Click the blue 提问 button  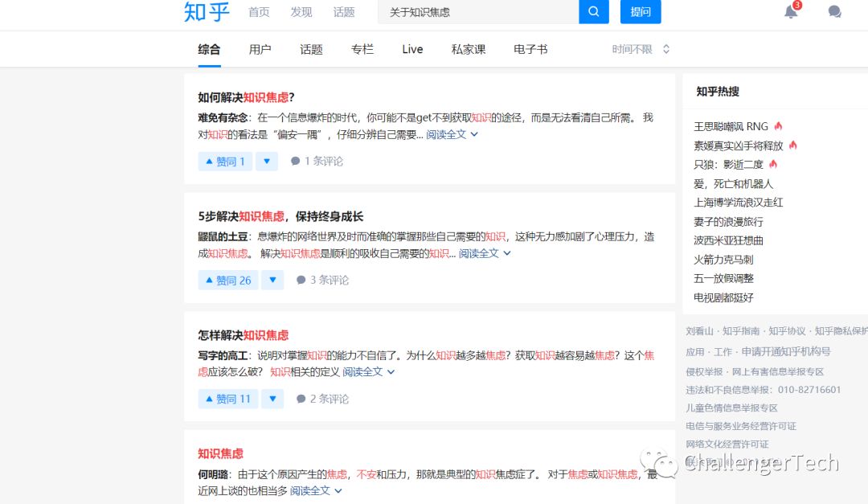[641, 13]
